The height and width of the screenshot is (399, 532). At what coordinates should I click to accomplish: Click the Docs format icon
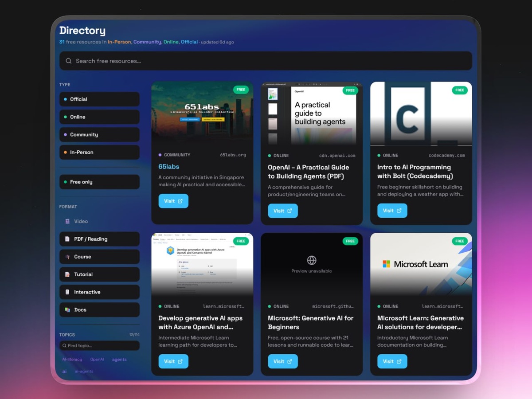pos(67,310)
